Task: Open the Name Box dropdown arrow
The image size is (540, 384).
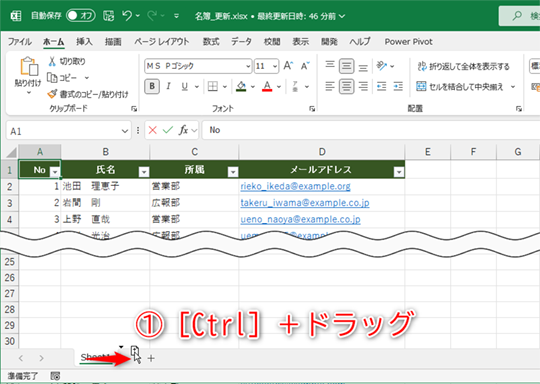Action: [125, 131]
